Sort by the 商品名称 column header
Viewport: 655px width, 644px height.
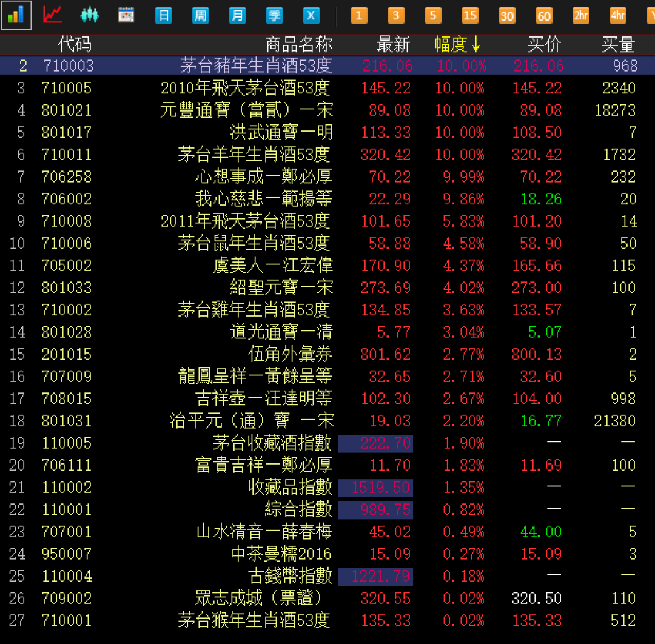tap(298, 44)
